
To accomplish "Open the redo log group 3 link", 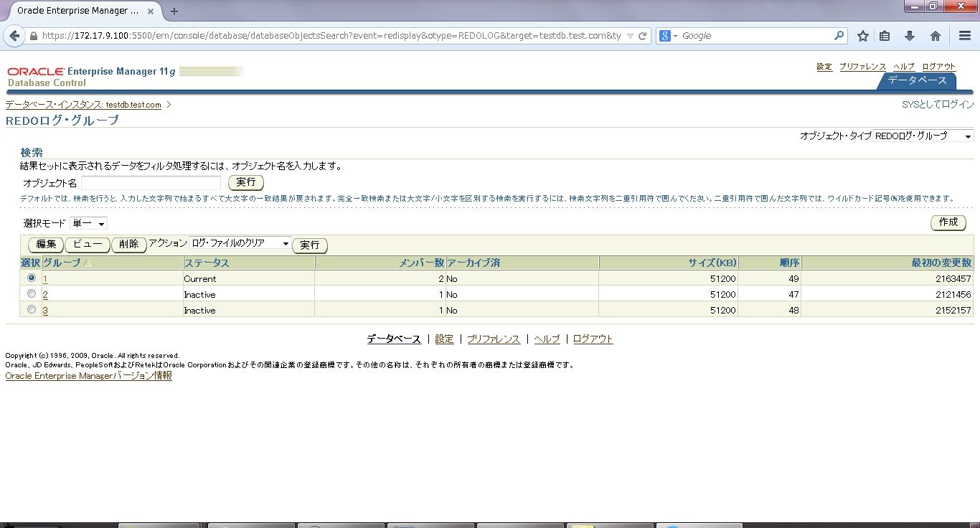I will pyautogui.click(x=45, y=310).
